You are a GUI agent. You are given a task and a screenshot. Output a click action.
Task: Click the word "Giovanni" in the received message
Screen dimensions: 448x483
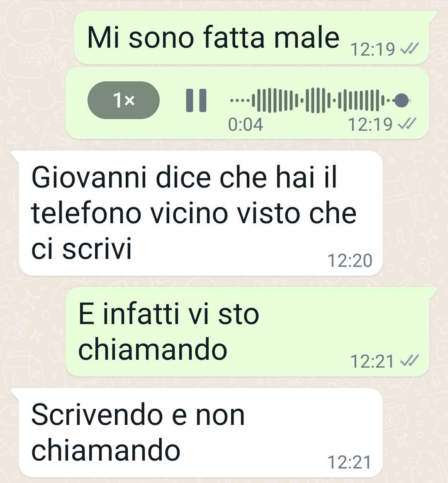[89, 178]
